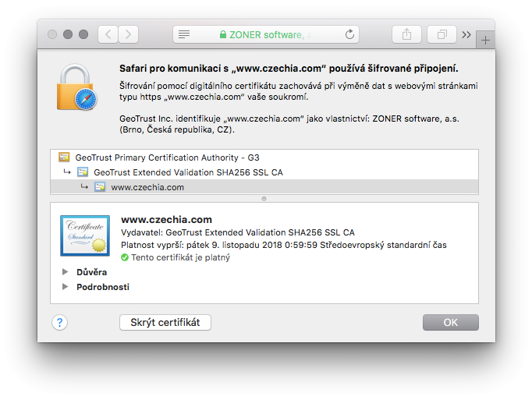Expand the Podrobnosti disclosure triangle

point(65,287)
